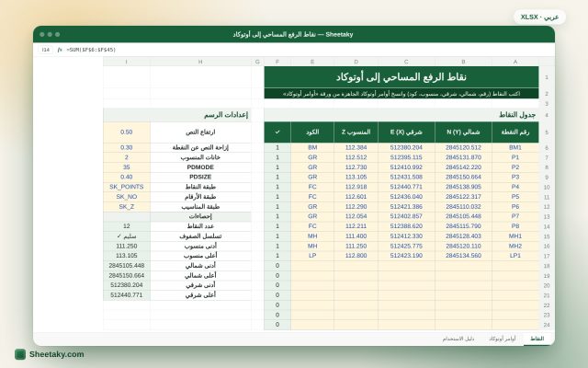The image size is (588, 368).
Task: Open دليل الاستخدام sheet tab
Action: coord(458,339)
